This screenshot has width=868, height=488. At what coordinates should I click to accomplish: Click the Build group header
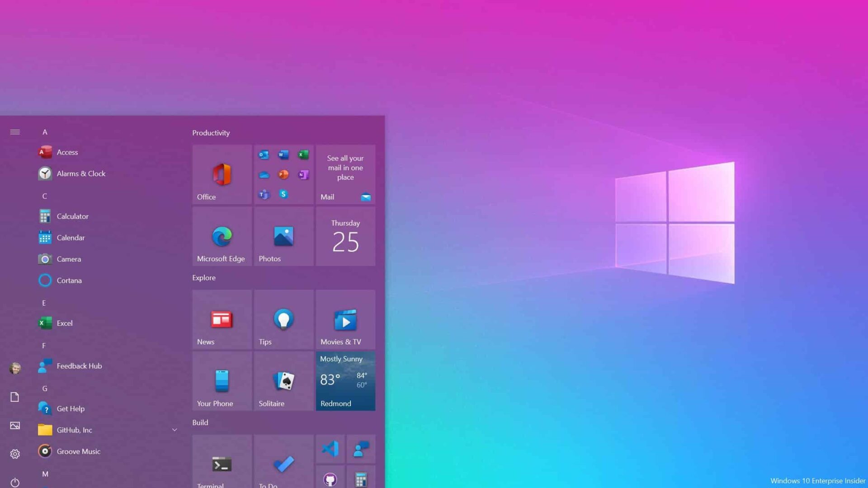pos(200,422)
